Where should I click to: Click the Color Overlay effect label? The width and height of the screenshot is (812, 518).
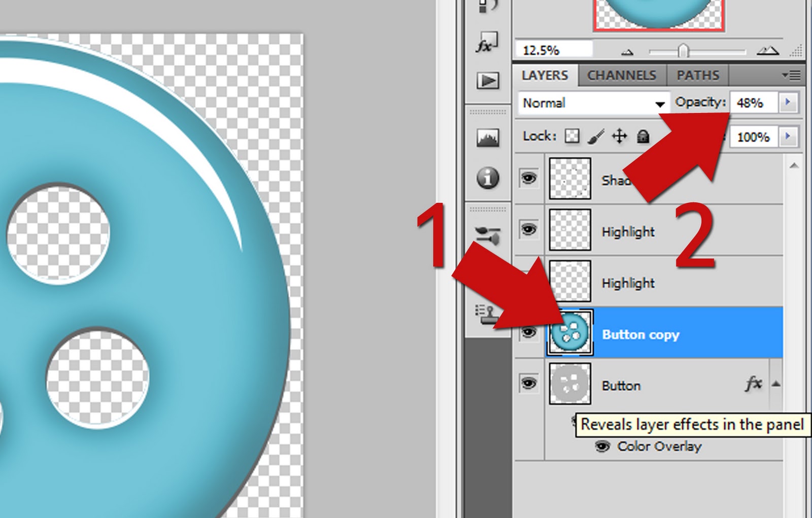click(x=659, y=446)
